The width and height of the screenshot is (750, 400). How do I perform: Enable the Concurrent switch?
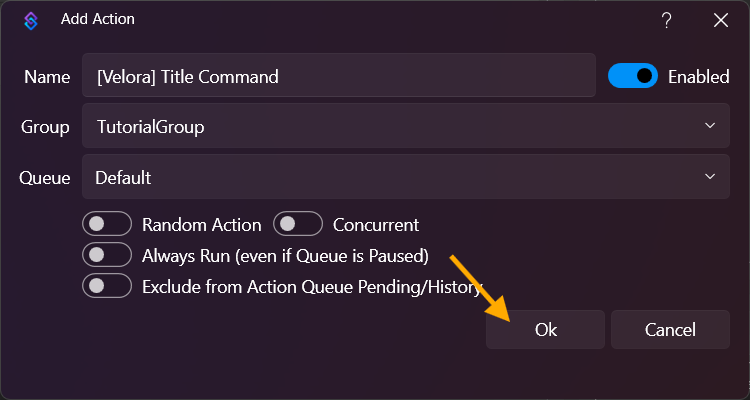tap(298, 224)
